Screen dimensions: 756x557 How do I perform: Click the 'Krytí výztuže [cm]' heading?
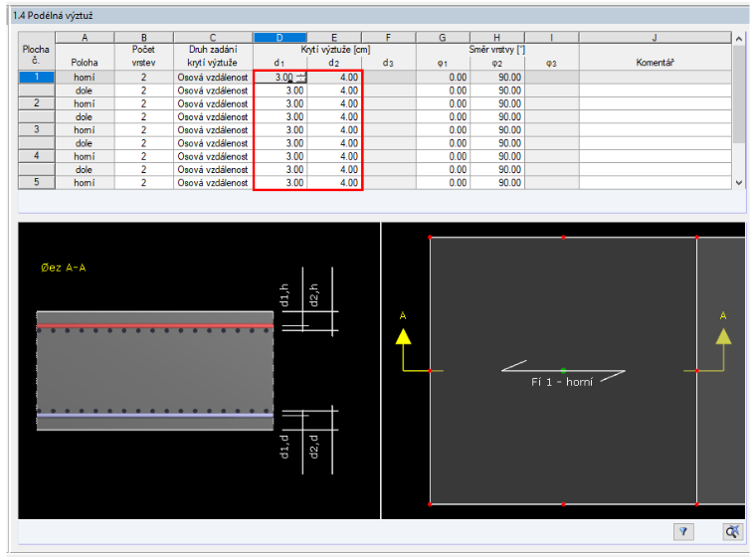tap(335, 49)
